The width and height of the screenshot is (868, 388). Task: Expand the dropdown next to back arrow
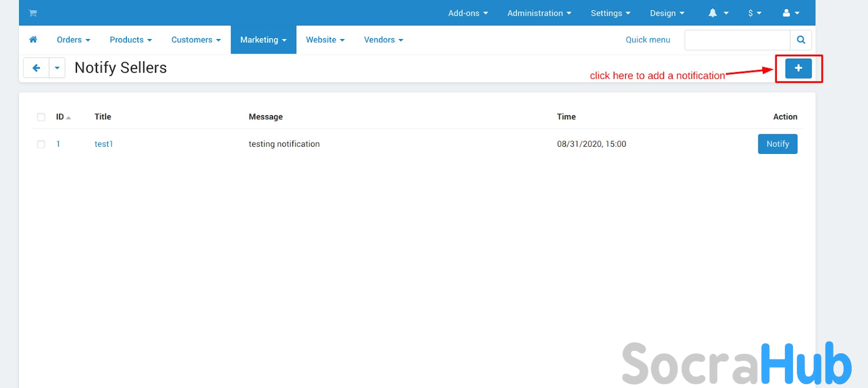[x=57, y=68]
